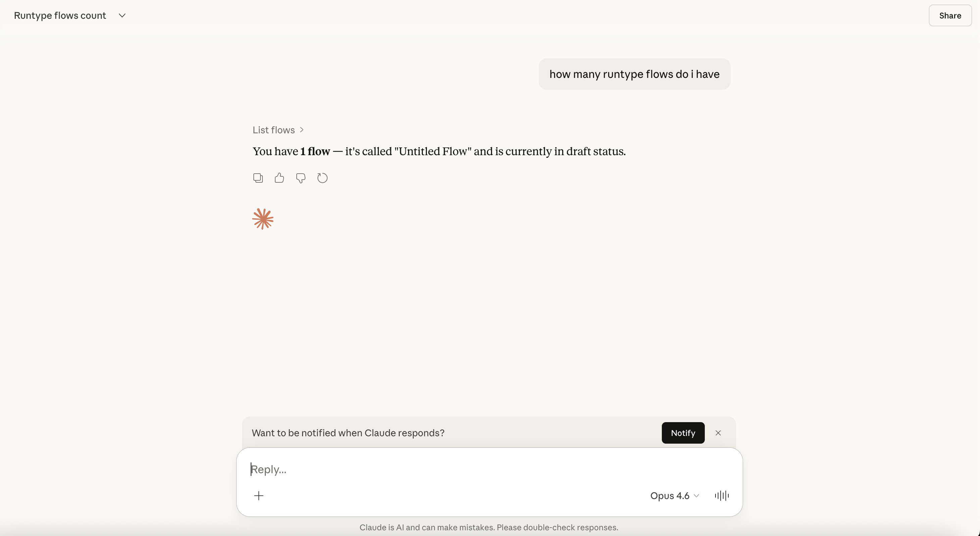Image resolution: width=980 pixels, height=536 pixels.
Task: Click the orange Claude spark logo
Action: point(263,219)
